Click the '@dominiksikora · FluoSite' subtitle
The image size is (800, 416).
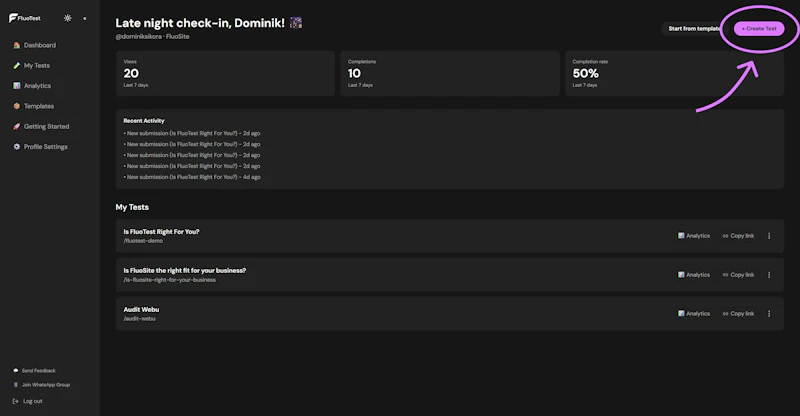153,37
